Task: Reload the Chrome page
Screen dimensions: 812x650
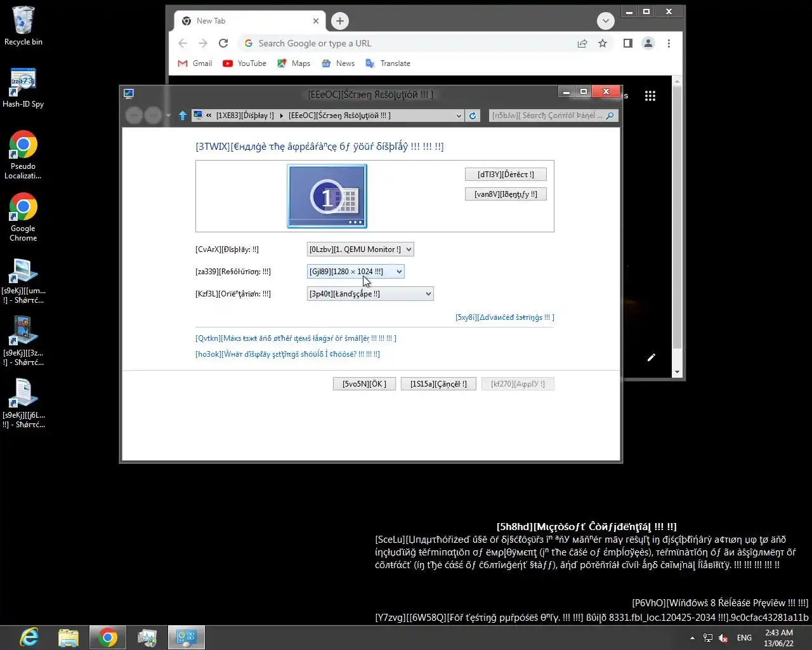Action: tap(223, 43)
